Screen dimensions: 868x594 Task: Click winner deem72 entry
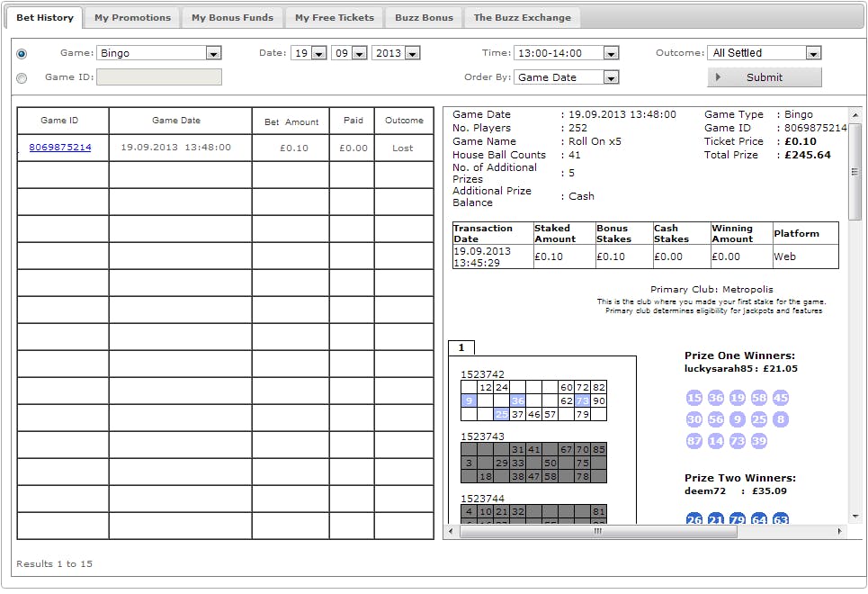point(735,491)
